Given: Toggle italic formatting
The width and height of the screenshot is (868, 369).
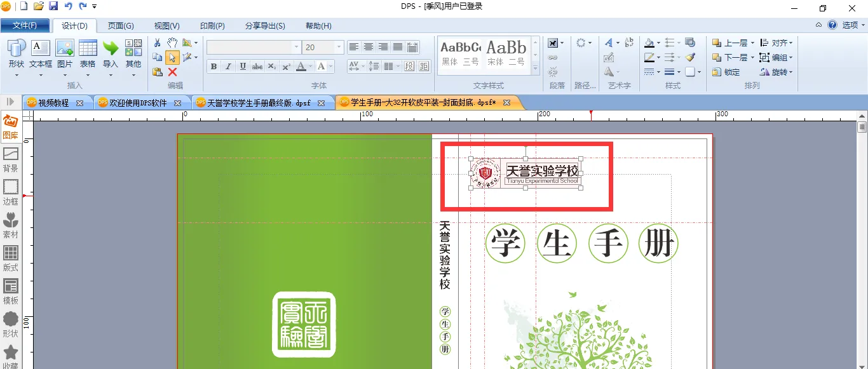Looking at the screenshot, I should coord(228,67).
